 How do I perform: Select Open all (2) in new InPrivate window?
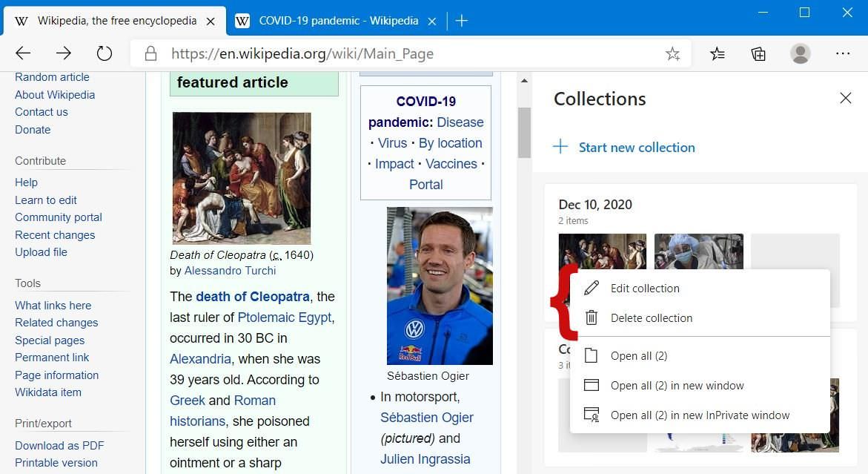(x=700, y=415)
